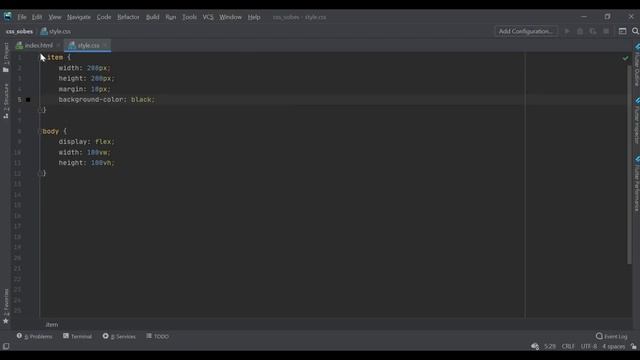Open the Favorites star sidebar tab
Screen dimensions: 640x360
point(6,306)
